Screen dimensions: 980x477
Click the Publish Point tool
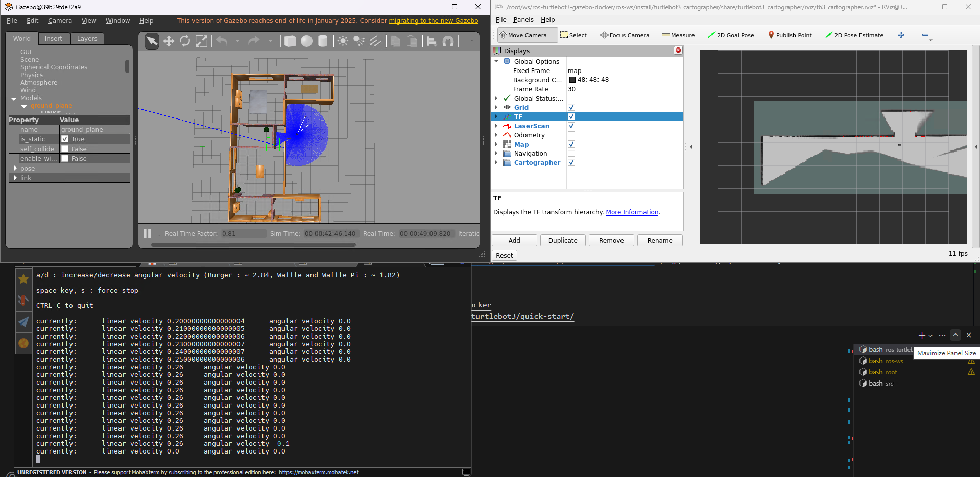point(790,35)
